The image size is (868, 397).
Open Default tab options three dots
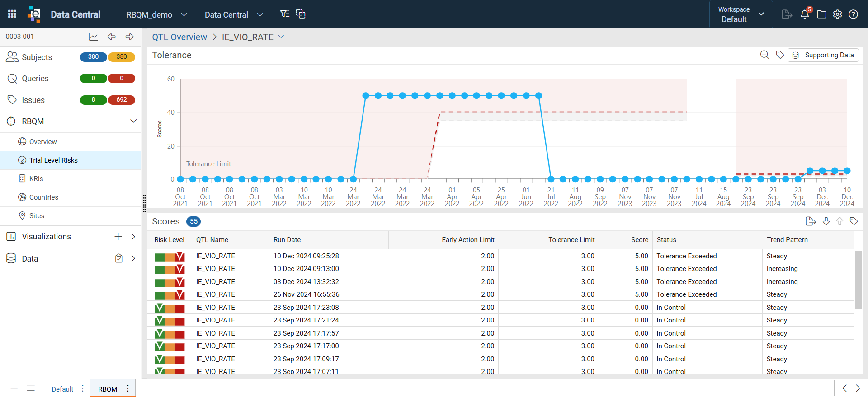pos(83,388)
